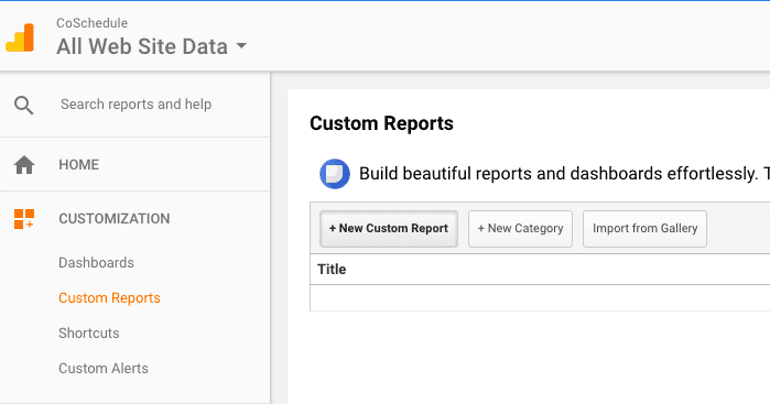Open Dashboards in the sidebar
The image size is (770, 404).
96,263
